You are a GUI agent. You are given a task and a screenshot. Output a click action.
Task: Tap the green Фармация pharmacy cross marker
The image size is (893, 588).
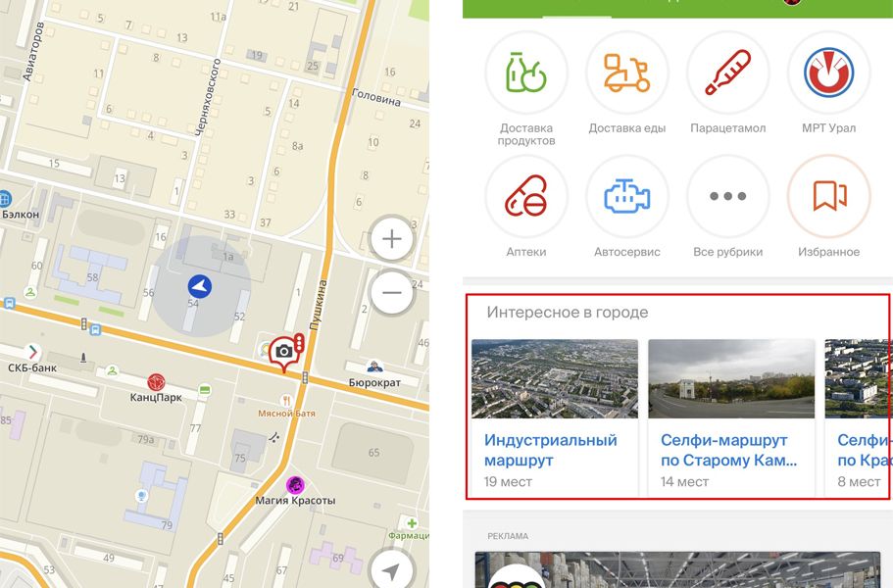[412, 523]
